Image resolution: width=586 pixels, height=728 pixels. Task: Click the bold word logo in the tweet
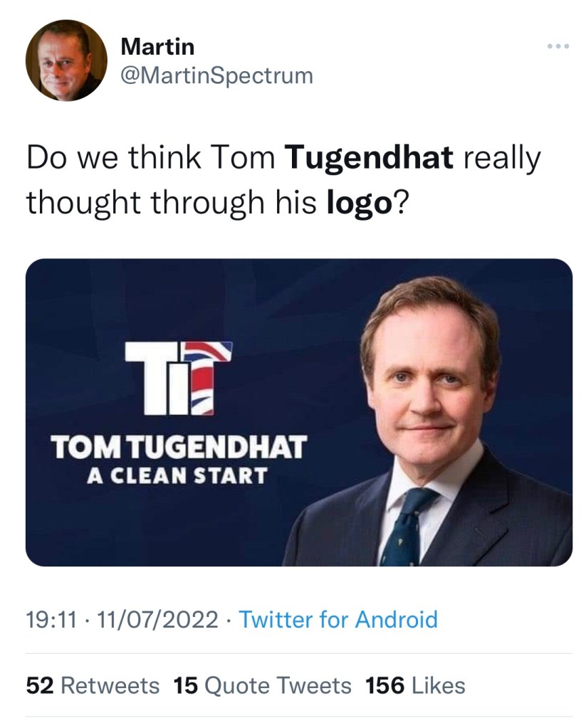coord(359,203)
